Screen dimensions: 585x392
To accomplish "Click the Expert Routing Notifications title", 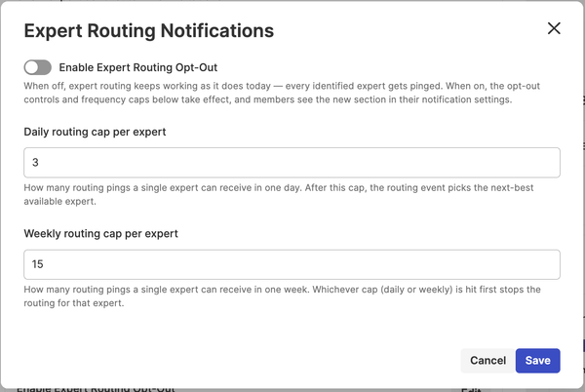I will 149,30.
